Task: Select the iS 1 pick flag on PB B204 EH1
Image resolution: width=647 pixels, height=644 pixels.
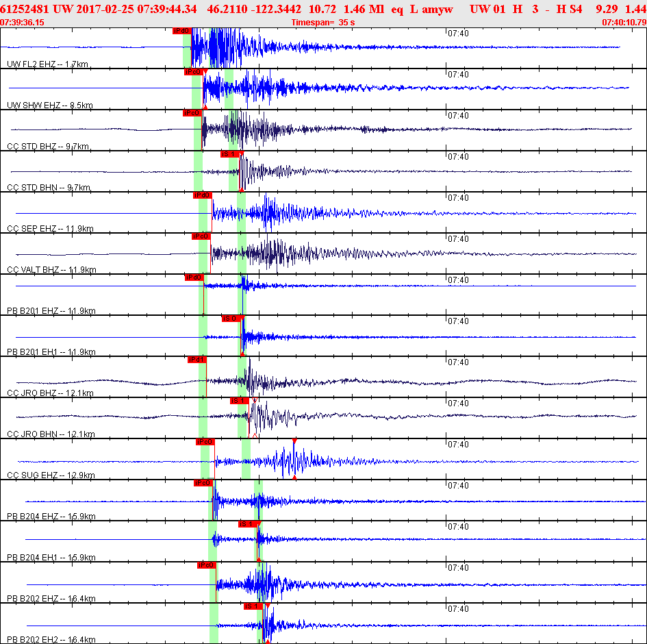Action: [246, 524]
